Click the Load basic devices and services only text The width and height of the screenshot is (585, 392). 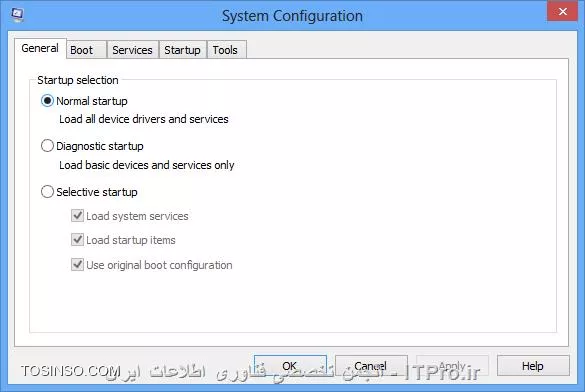(x=147, y=165)
